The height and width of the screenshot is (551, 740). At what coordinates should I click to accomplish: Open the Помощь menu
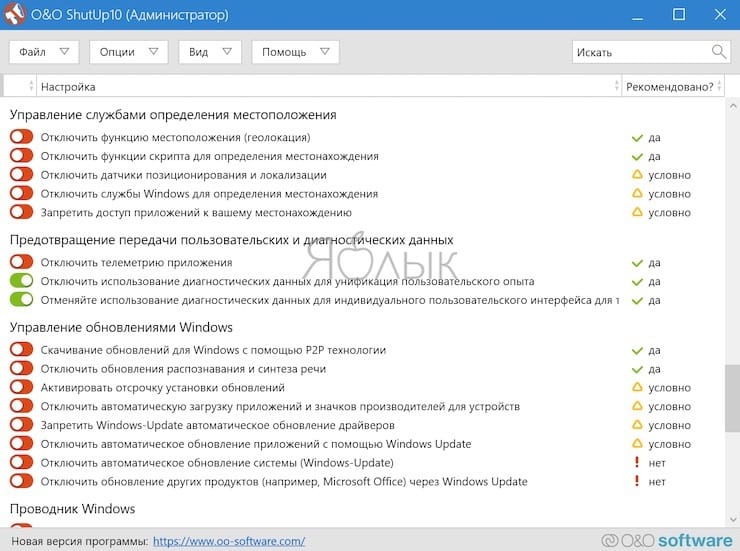click(295, 52)
